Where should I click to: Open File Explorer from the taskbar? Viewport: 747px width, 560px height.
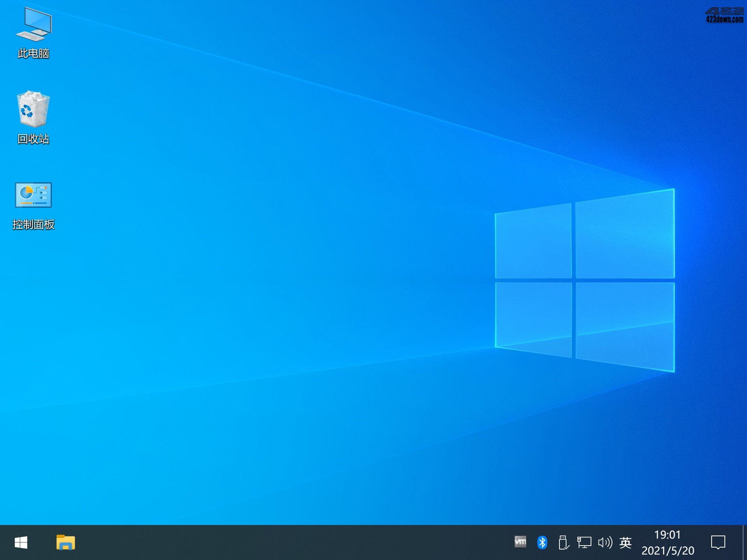click(x=66, y=541)
